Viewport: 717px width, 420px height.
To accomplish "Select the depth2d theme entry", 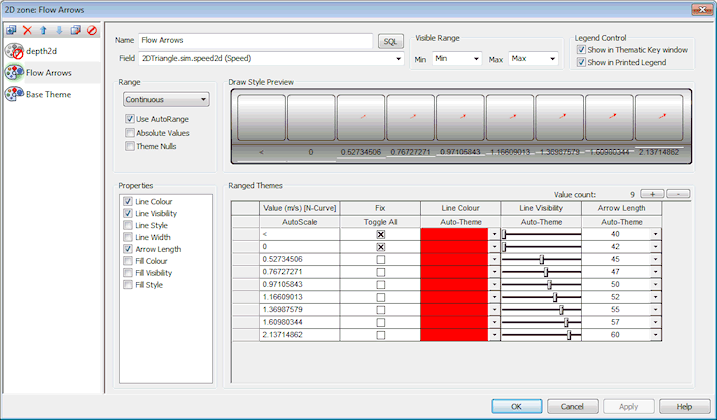I will [52, 51].
